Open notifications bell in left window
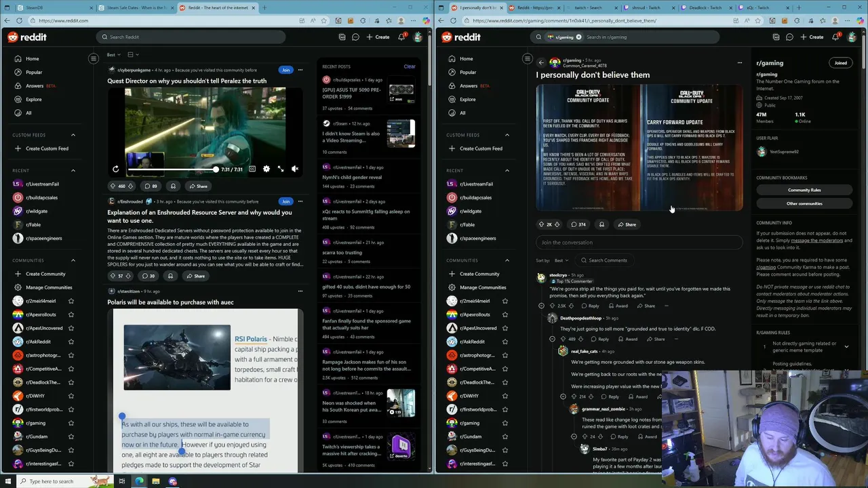Image resolution: width=868 pixels, height=488 pixels. pyautogui.click(x=401, y=37)
